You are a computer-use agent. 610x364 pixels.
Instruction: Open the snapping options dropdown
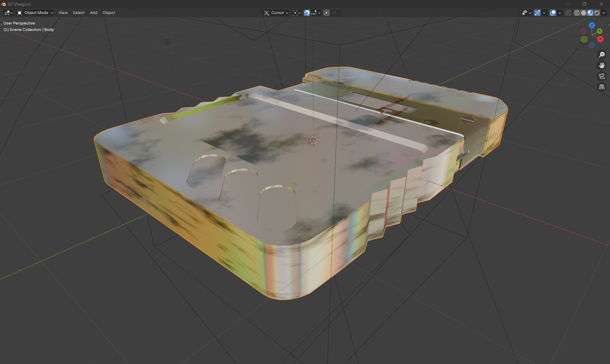[x=316, y=13]
